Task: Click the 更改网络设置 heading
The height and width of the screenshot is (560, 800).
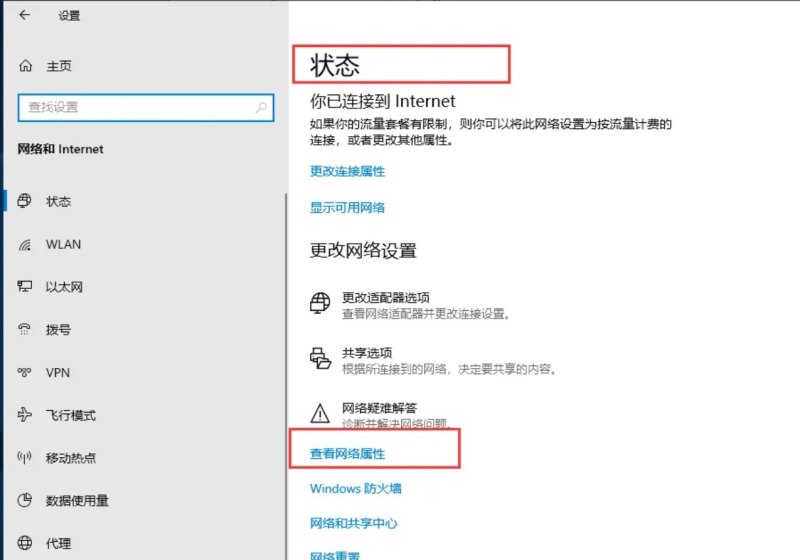Action: click(x=363, y=250)
